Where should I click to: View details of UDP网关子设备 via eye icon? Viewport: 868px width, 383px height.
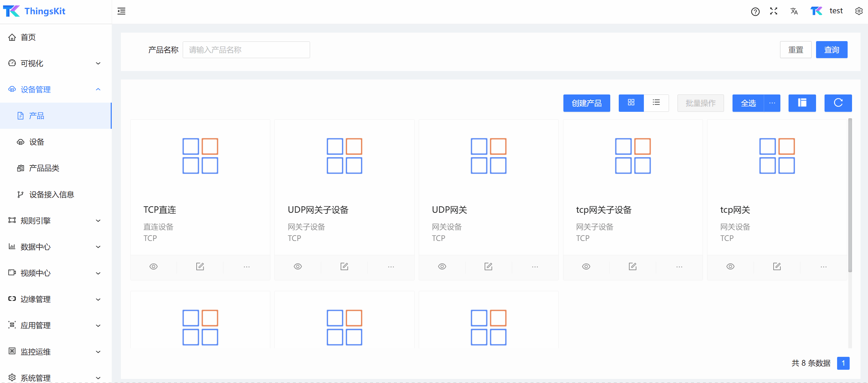298,267
